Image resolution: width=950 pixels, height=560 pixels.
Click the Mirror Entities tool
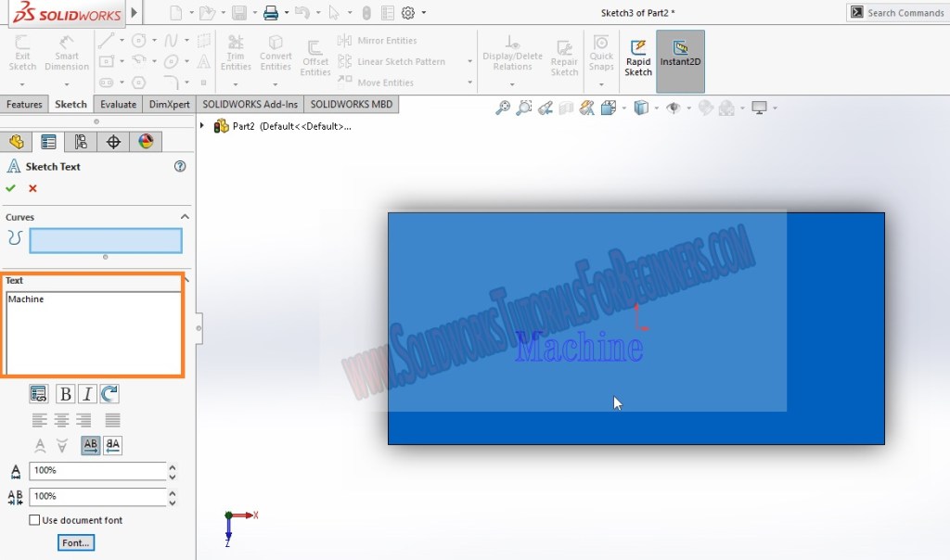point(379,40)
